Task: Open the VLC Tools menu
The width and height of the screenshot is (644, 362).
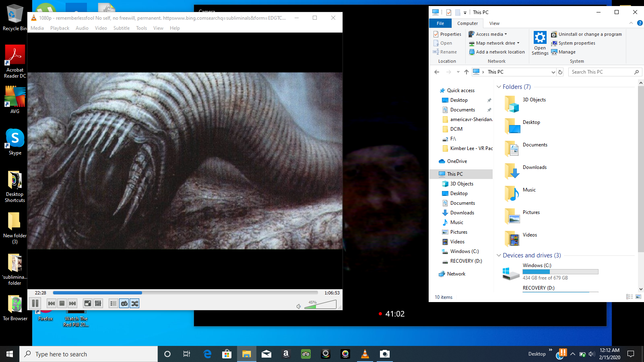Action: click(141, 28)
